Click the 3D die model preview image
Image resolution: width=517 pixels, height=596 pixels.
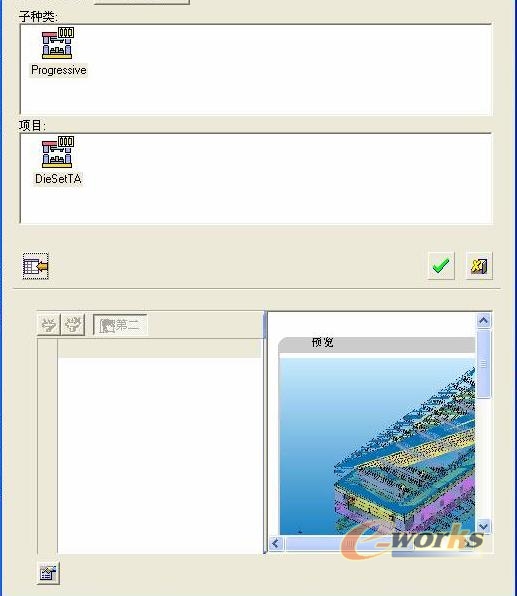(377, 445)
